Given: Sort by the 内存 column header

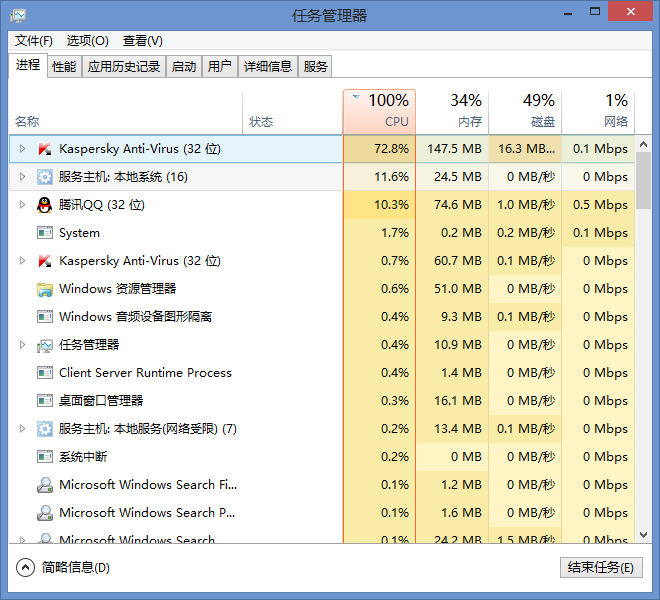Looking at the screenshot, I should point(452,112).
